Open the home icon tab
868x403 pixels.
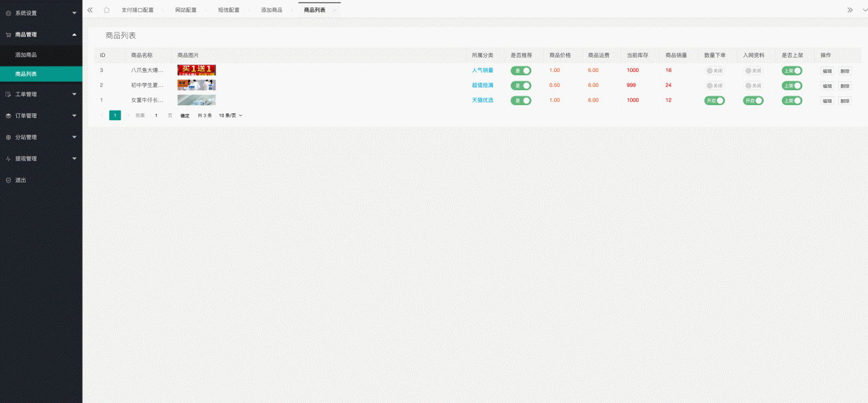(x=106, y=10)
